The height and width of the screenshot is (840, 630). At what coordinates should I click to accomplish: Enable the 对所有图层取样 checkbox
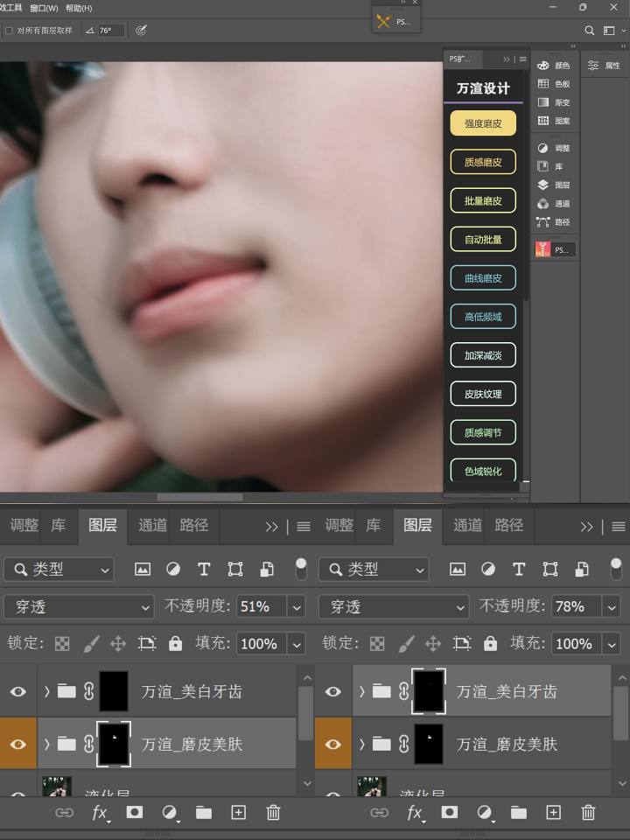(9, 31)
